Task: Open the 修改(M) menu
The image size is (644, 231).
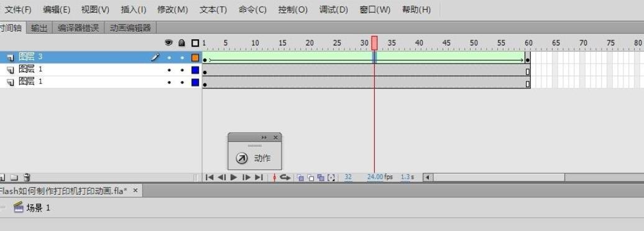Action: point(173,9)
